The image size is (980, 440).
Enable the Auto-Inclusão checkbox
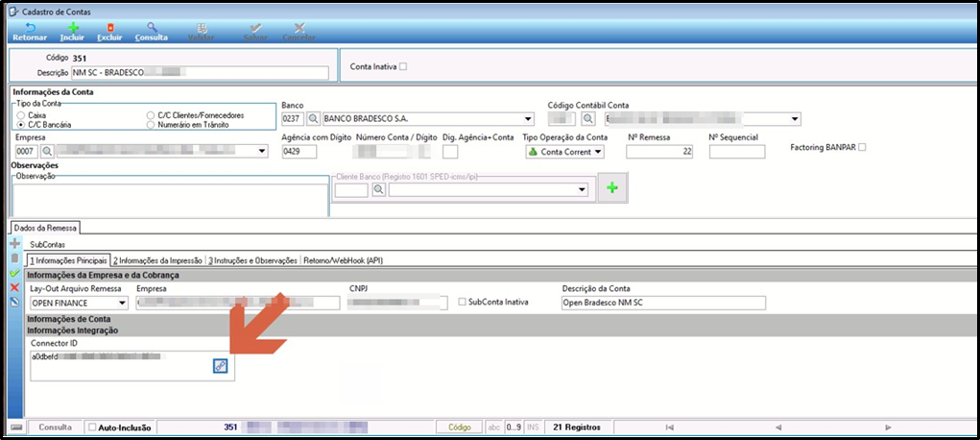point(92,428)
